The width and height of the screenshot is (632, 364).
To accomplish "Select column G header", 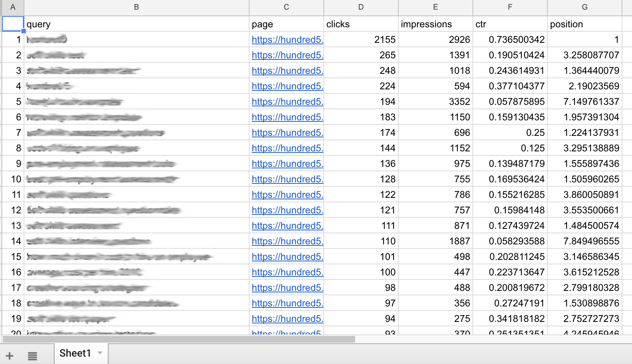I will tap(585, 7).
